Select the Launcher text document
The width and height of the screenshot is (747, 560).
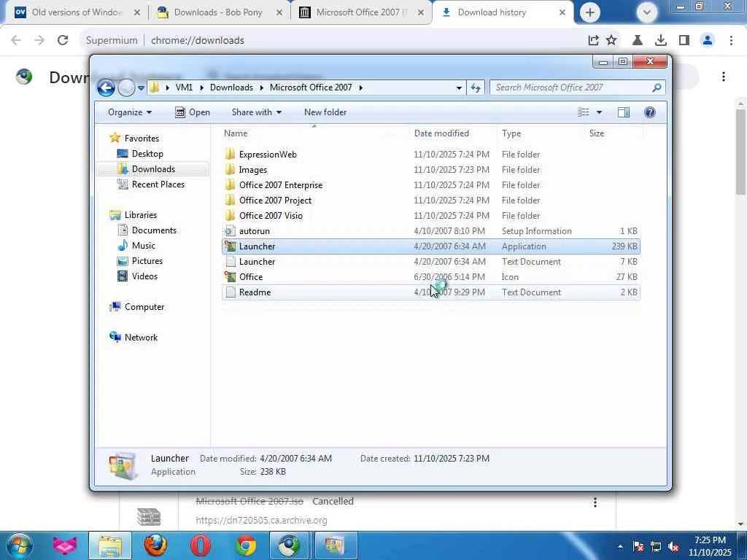click(x=430, y=262)
